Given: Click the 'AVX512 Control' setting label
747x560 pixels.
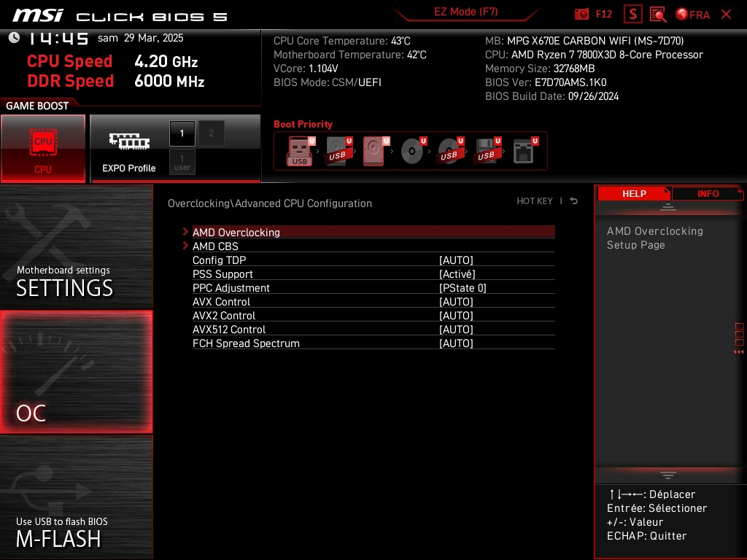Looking at the screenshot, I should (x=229, y=329).
